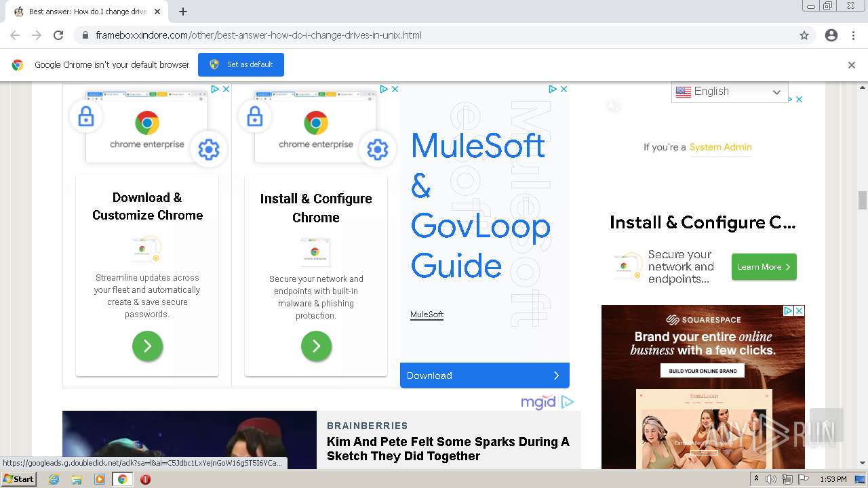This screenshot has width=868, height=488.
Task: Click the Squarespace logo
Action: (703, 320)
